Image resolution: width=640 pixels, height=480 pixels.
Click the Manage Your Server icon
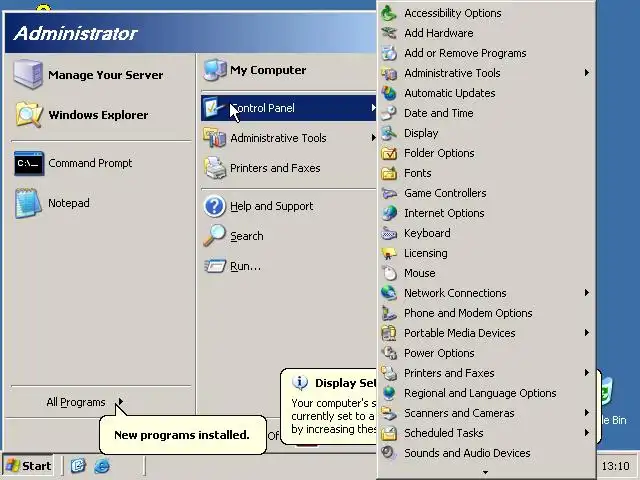tap(28, 74)
